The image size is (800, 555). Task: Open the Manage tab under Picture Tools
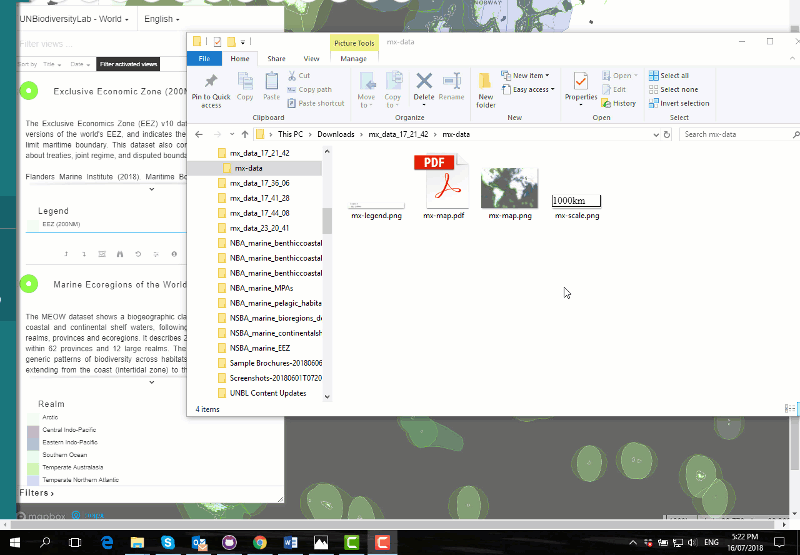pyautogui.click(x=354, y=59)
